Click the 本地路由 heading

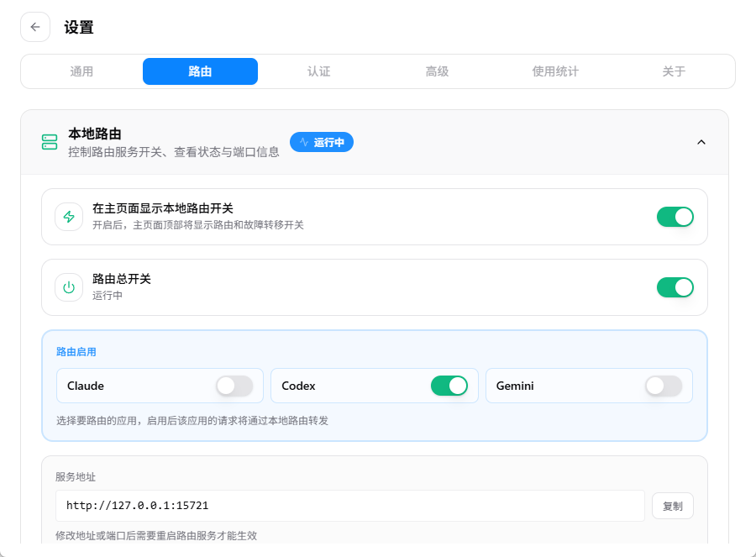[x=95, y=134]
